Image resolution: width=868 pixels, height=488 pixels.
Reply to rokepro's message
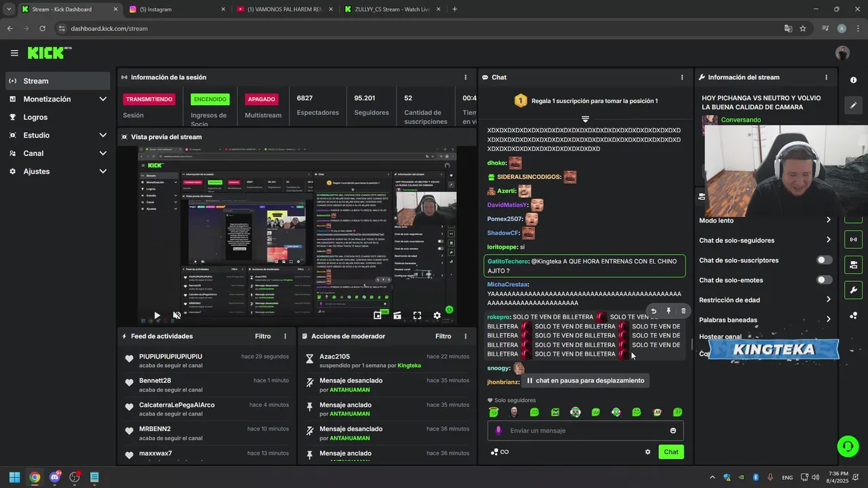tap(654, 311)
